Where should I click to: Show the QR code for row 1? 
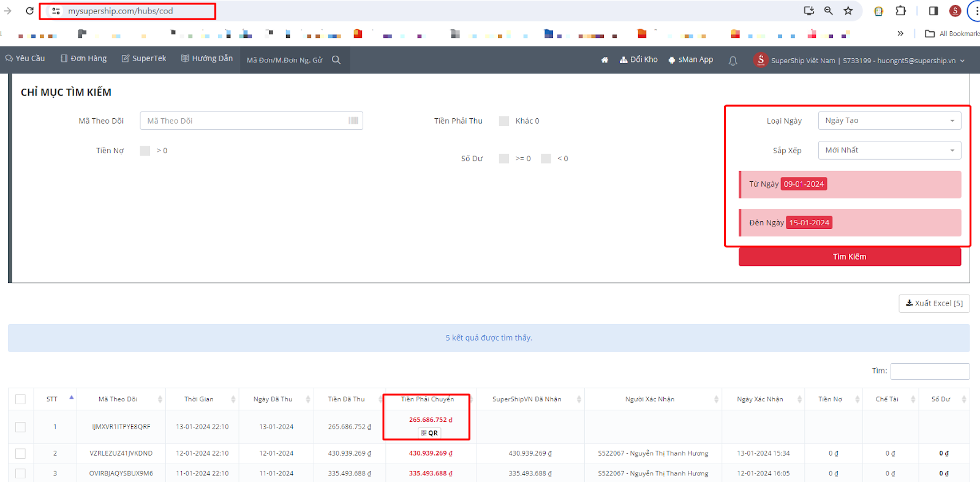tap(429, 433)
